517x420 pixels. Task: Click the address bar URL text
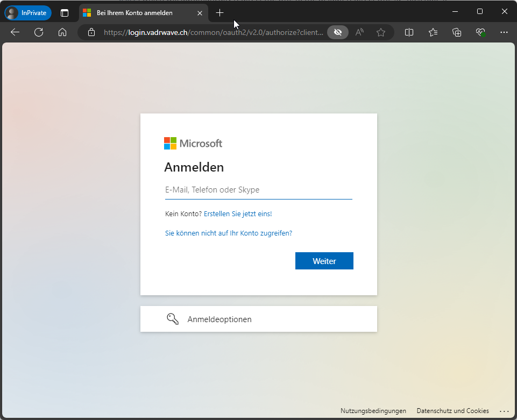214,32
